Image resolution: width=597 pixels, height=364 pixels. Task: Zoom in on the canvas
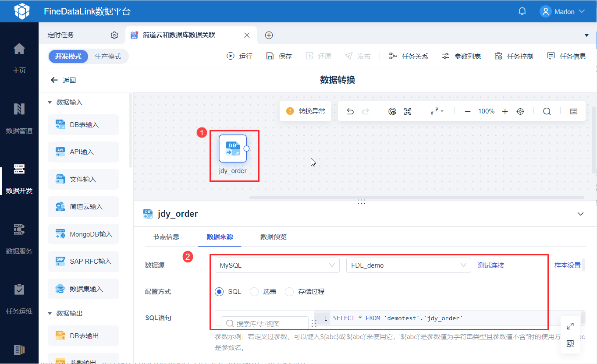[505, 111]
